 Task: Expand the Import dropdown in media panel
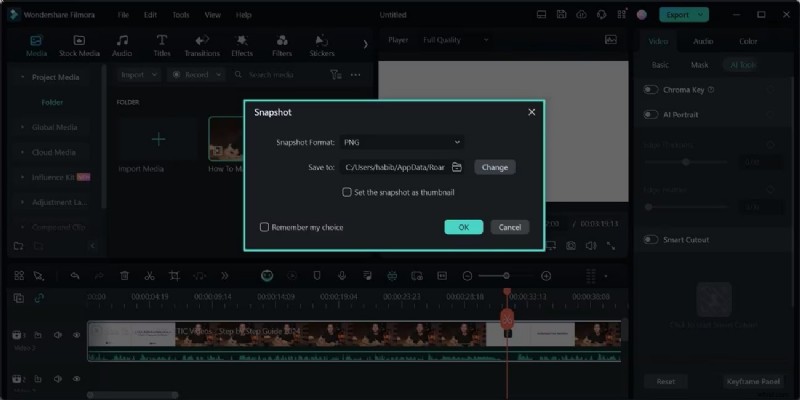pos(137,75)
